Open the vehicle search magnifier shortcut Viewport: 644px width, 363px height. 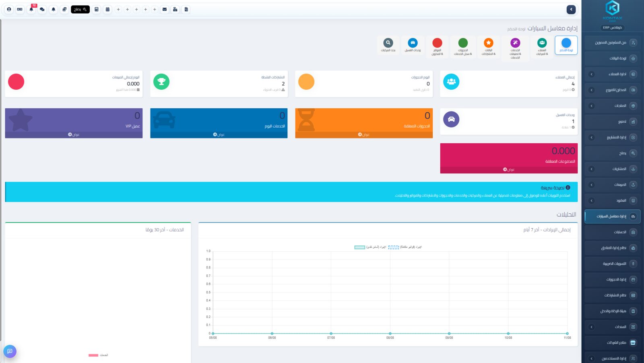coord(388,45)
